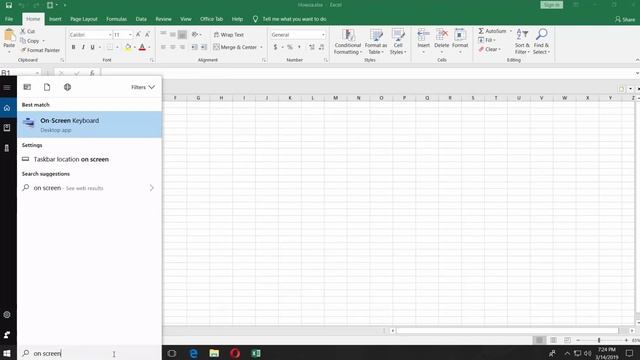The height and width of the screenshot is (360, 640).
Task: Click the search box containing on screen
Action: [x=89, y=353]
